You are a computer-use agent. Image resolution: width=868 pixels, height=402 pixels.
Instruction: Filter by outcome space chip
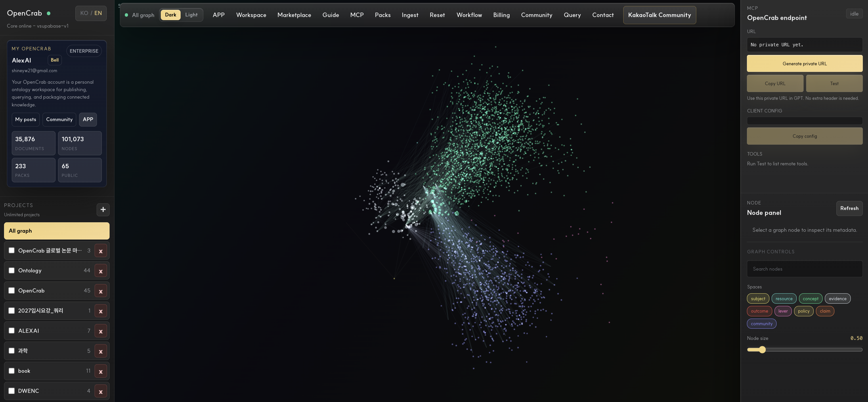(759, 311)
